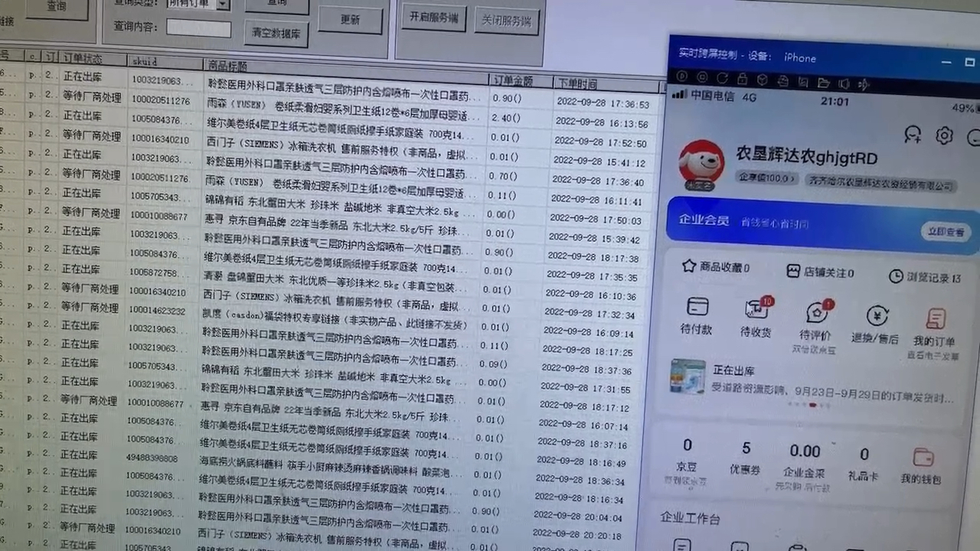Click the 更新 button
980x551 pixels.
[350, 21]
